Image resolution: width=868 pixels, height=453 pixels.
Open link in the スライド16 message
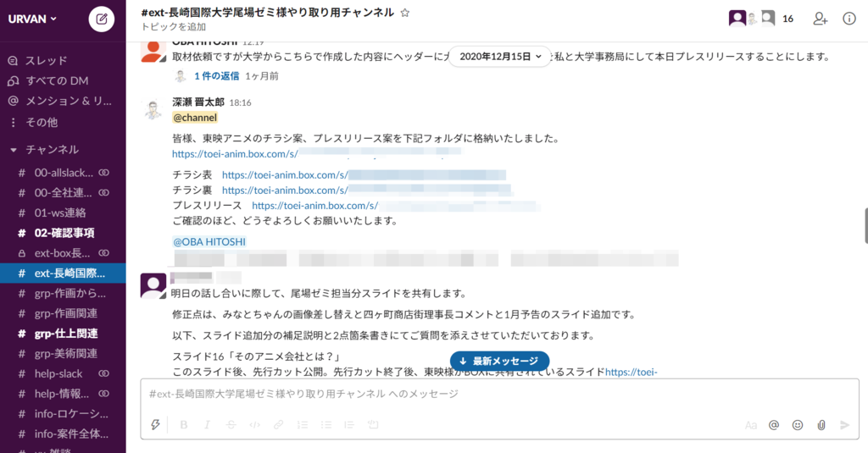click(x=631, y=373)
